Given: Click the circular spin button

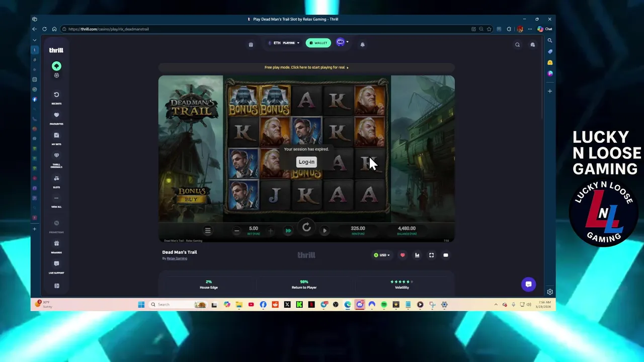Looking at the screenshot, I should point(306,228).
